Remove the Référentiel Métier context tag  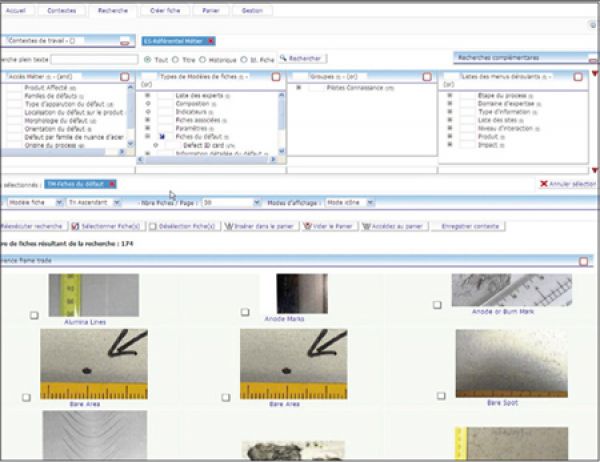tap(210, 41)
